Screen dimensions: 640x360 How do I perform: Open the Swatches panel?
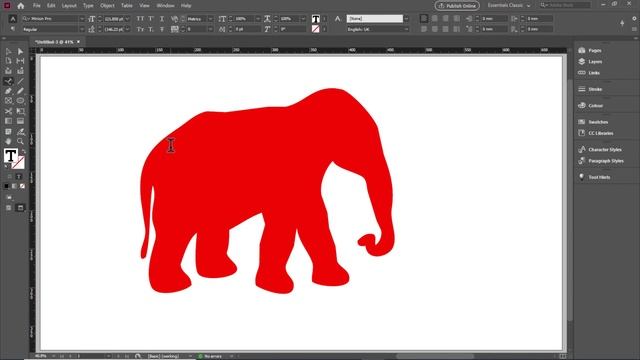tap(598, 122)
